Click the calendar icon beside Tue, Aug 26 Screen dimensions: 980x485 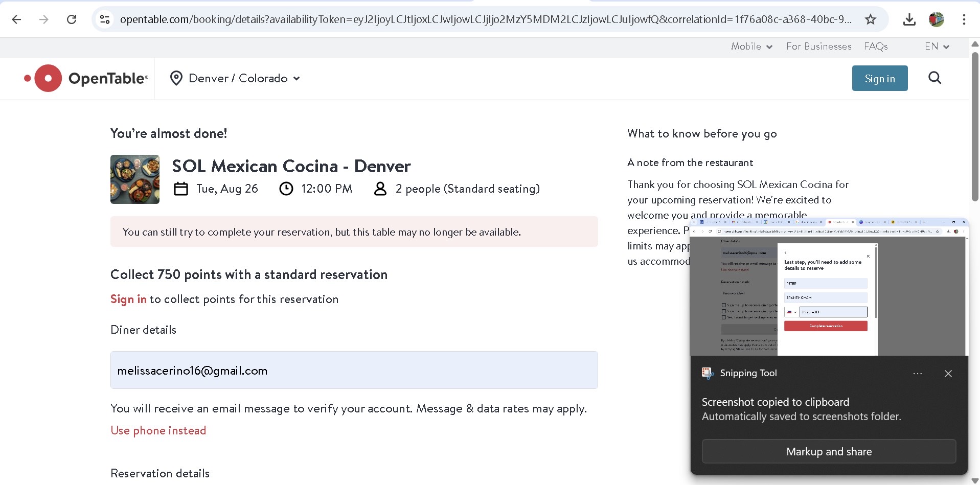(181, 189)
